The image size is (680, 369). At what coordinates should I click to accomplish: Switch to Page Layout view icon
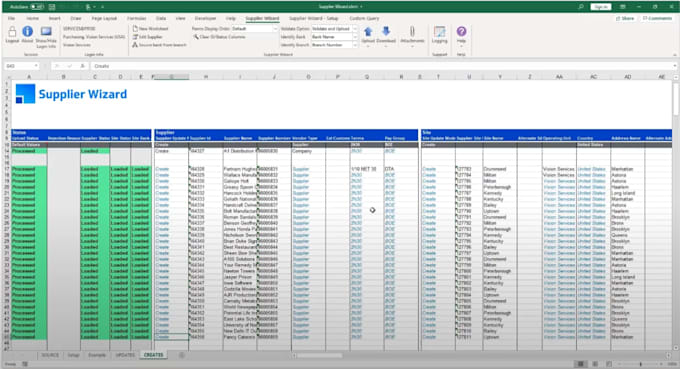point(595,364)
